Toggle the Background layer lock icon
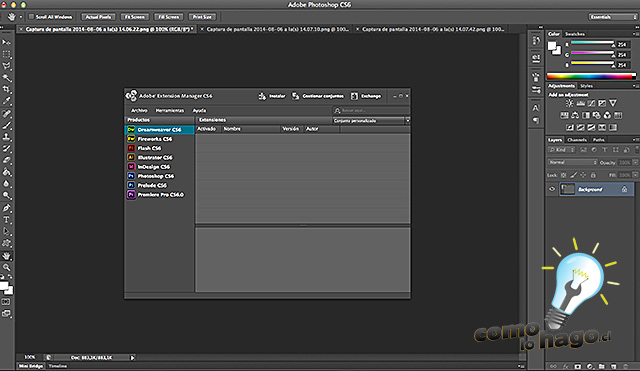Viewport: 640px width, 371px height. tap(624, 189)
